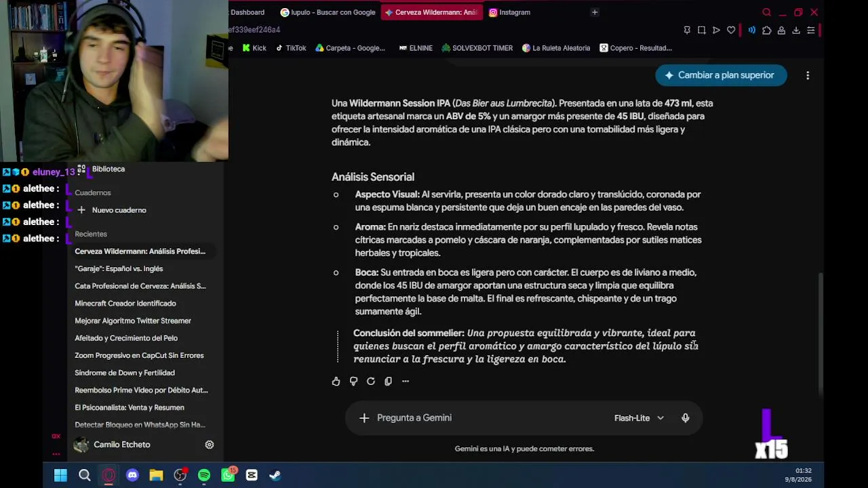Screen dimensions: 868x488
Task: Open the pinboard pin icon in toolbar
Action: pyautogui.click(x=687, y=30)
